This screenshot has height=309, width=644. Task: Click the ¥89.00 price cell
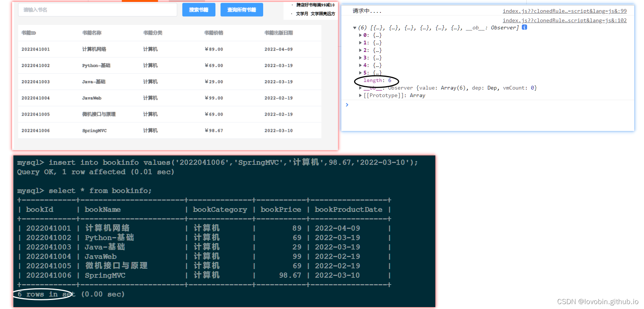click(x=214, y=49)
